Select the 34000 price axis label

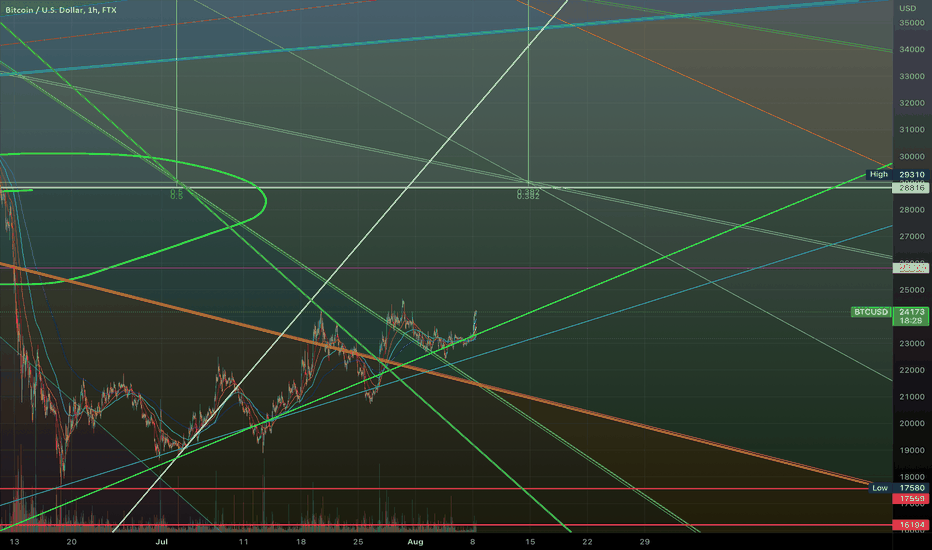pyautogui.click(x=911, y=49)
